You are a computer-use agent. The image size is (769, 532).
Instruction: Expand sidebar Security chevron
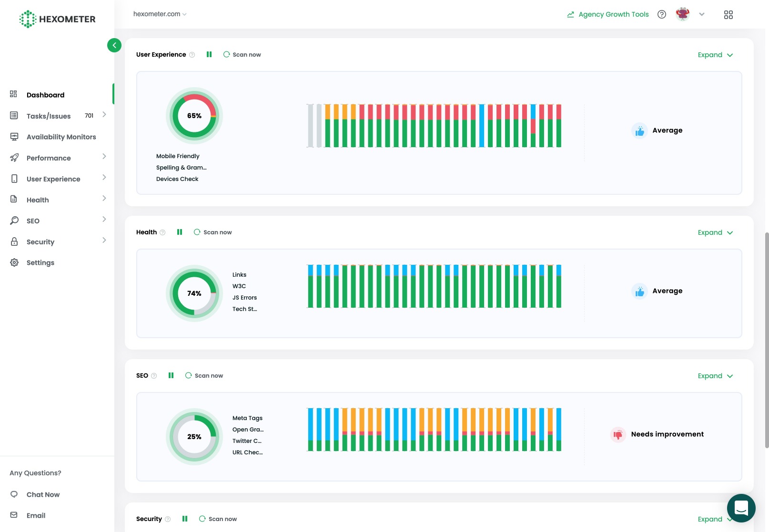104,241
